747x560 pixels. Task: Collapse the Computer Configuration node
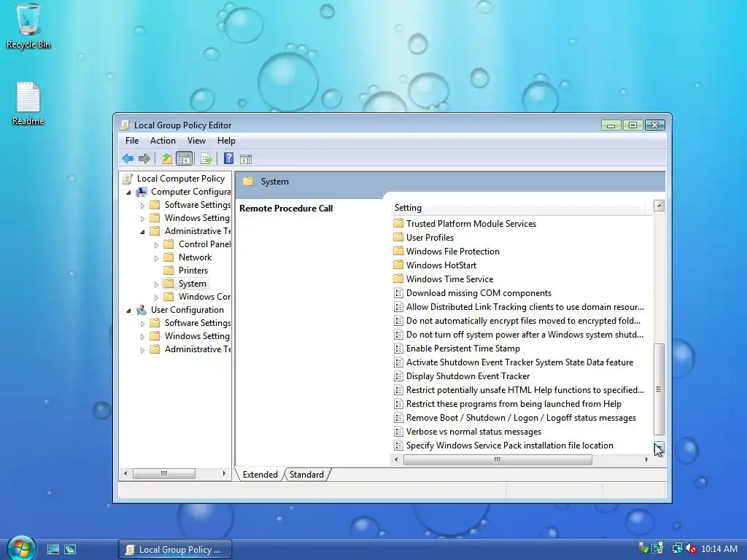pyautogui.click(x=128, y=192)
